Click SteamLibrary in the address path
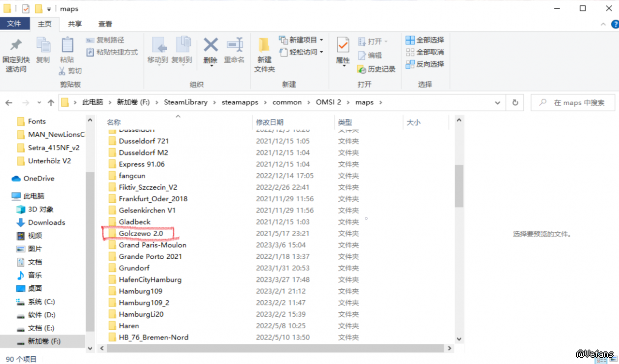This screenshot has height=364, width=619. (186, 102)
